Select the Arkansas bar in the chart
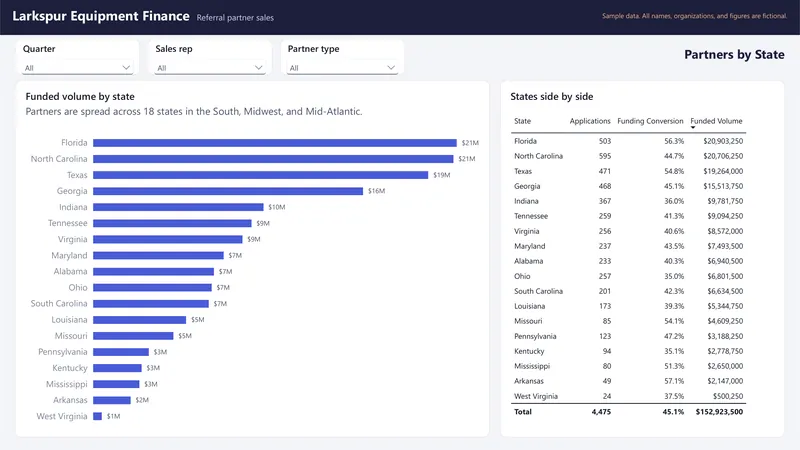This screenshot has width=800, height=450. pos(112,400)
